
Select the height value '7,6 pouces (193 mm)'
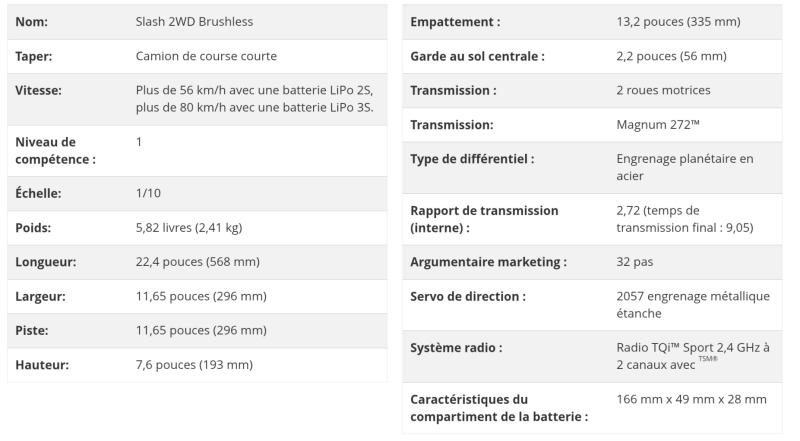[194, 365]
